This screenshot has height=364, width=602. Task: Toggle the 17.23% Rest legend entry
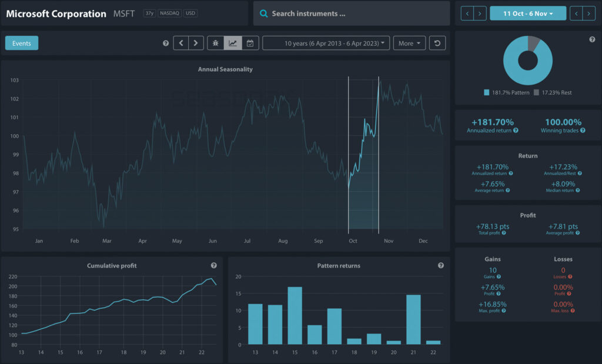point(552,93)
